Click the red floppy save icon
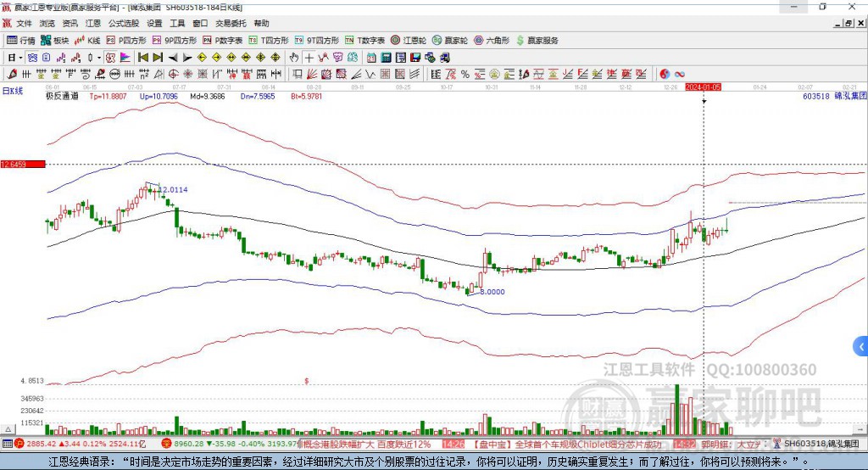Image resolution: width=868 pixels, height=470 pixels. coord(415,58)
